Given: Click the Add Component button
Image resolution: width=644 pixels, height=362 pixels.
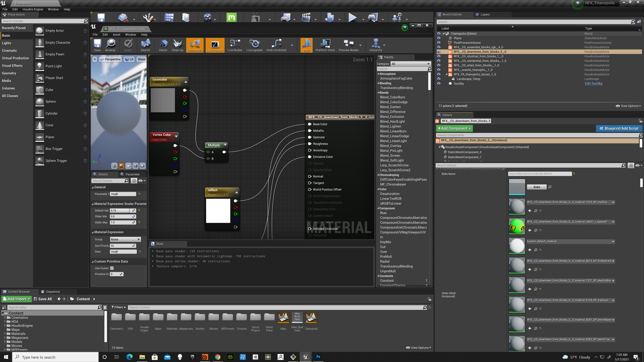Looking at the screenshot, I should (x=454, y=128).
